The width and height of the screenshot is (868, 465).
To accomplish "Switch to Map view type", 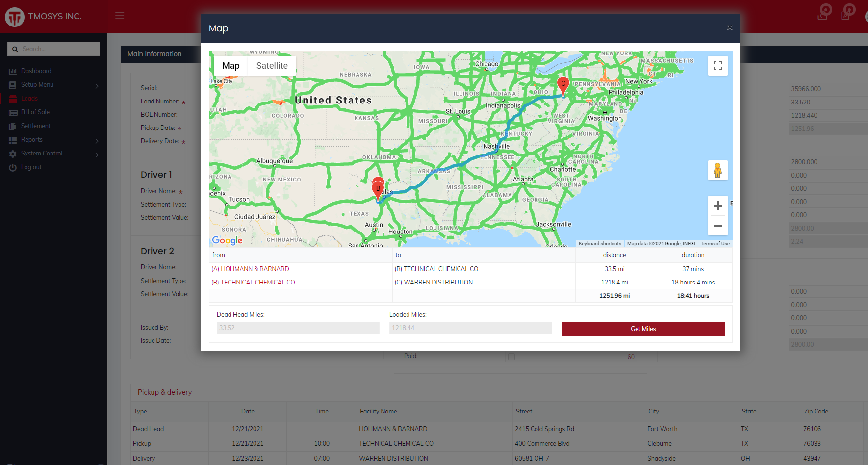I will [x=230, y=65].
